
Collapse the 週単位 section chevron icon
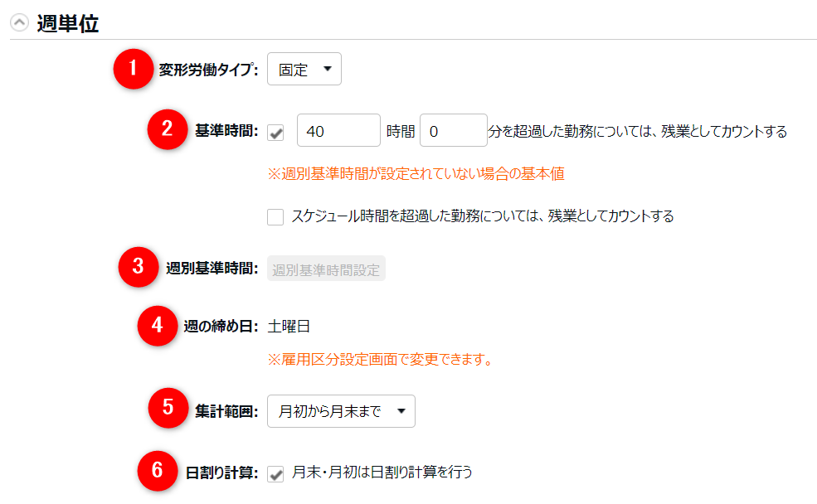click(x=18, y=24)
